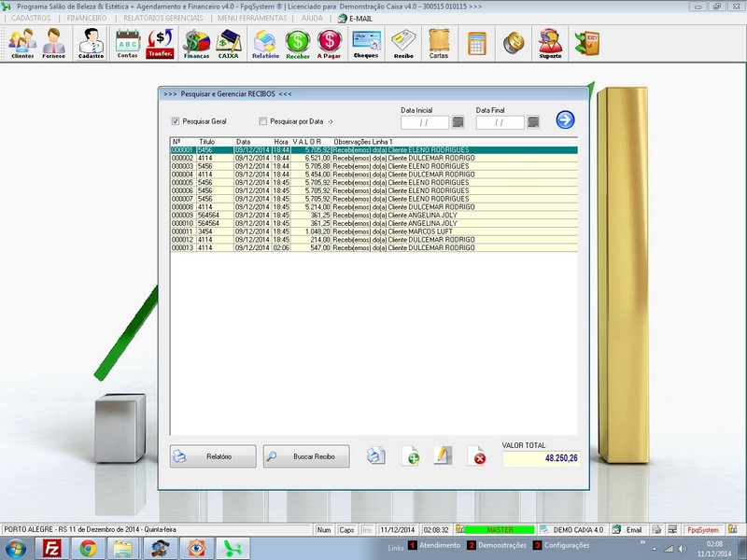Click the Título column header
Viewport: 747px width, 560px height.
(206, 142)
